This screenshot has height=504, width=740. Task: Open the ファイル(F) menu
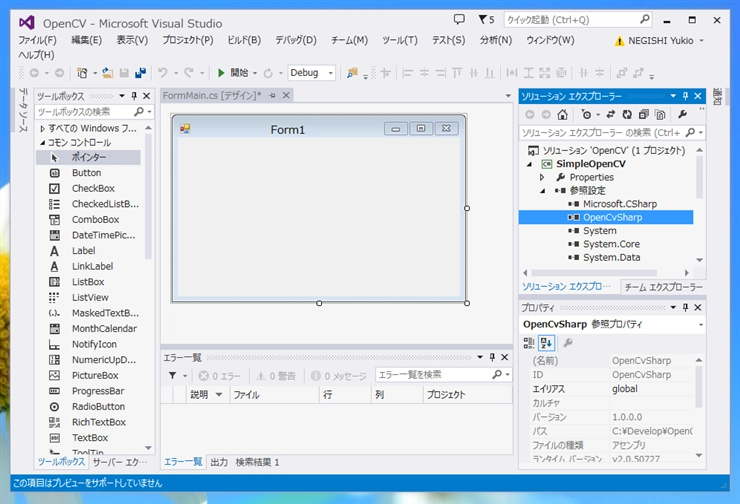pos(37,40)
